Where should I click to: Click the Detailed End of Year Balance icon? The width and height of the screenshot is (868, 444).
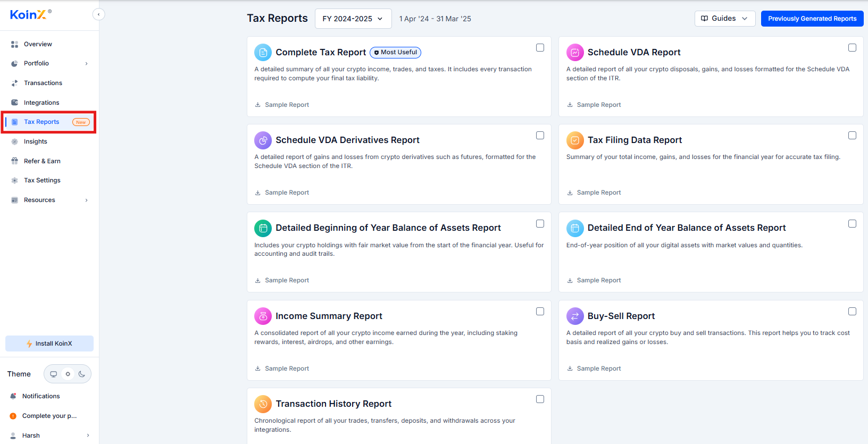coord(575,228)
